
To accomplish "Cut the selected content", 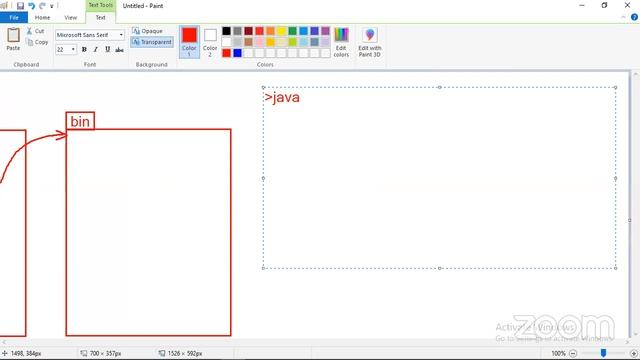I will click(36, 31).
